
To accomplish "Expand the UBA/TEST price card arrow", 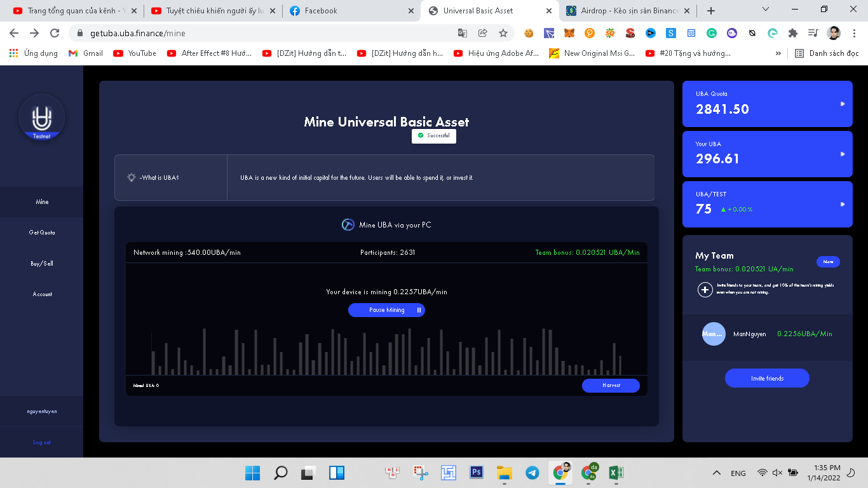I will (843, 204).
